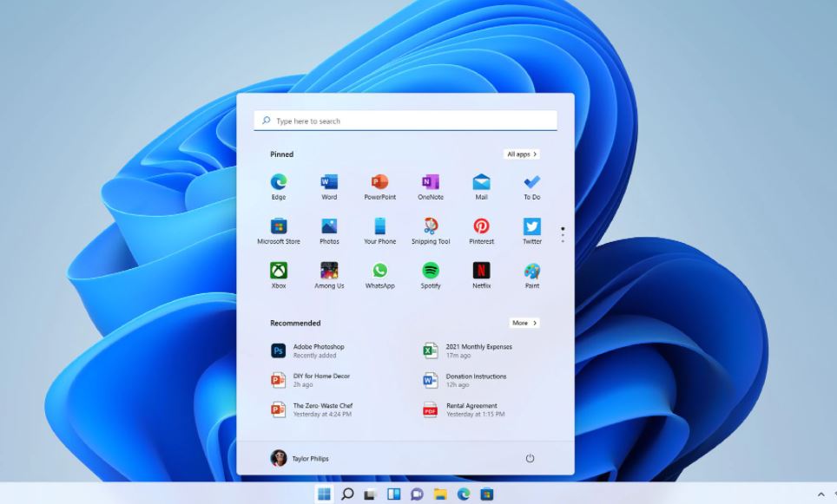Click the power button icon
Viewport: 837px width, 504px height.
(530, 458)
